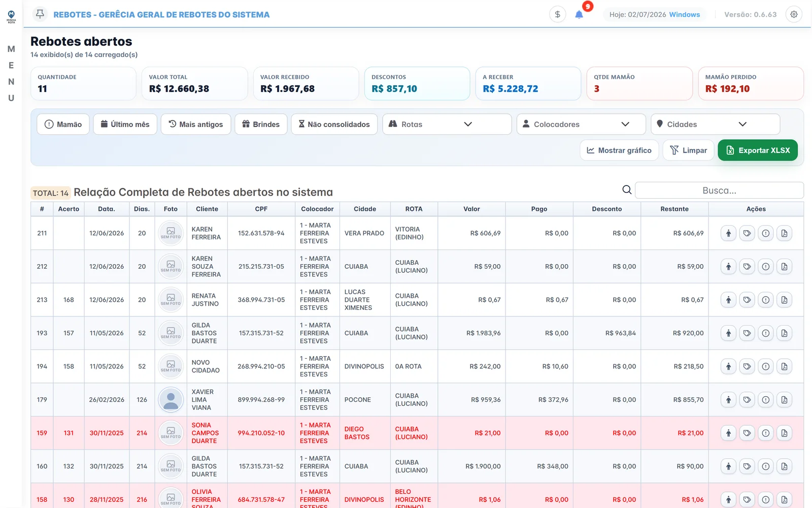
Task: Open PDF icon for row 194 Novo Cidadao
Action: (784, 366)
